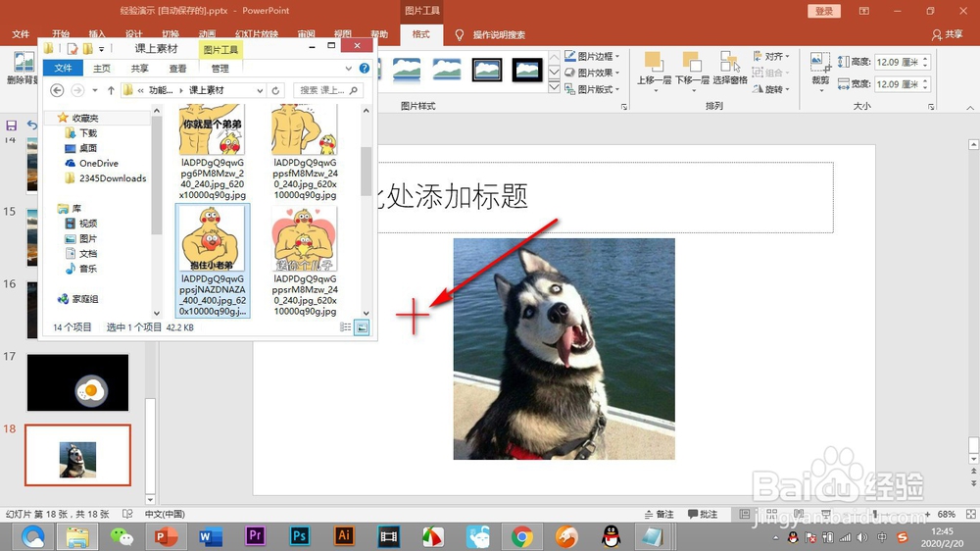The width and height of the screenshot is (980, 551).
Task: Open the Selection Pane
Action: tap(729, 68)
